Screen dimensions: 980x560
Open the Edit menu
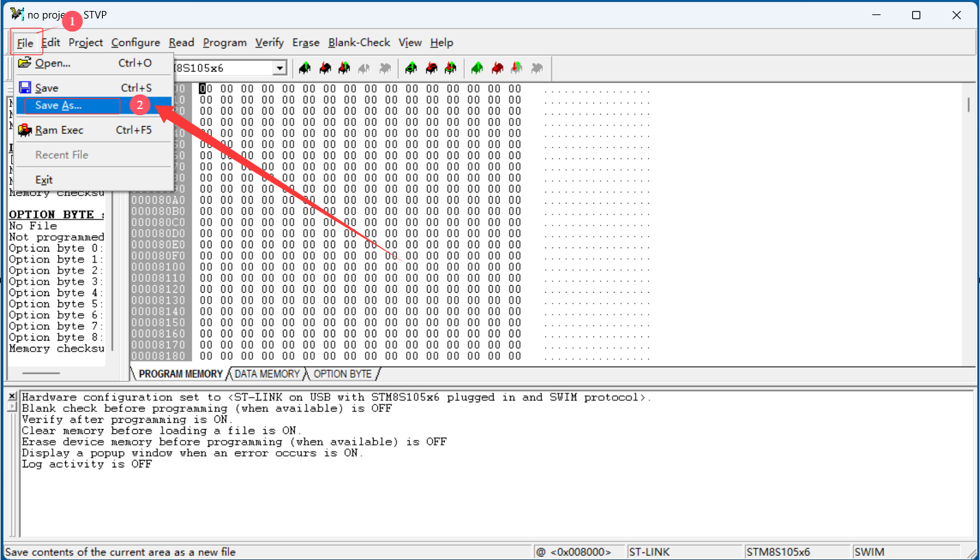pos(51,42)
